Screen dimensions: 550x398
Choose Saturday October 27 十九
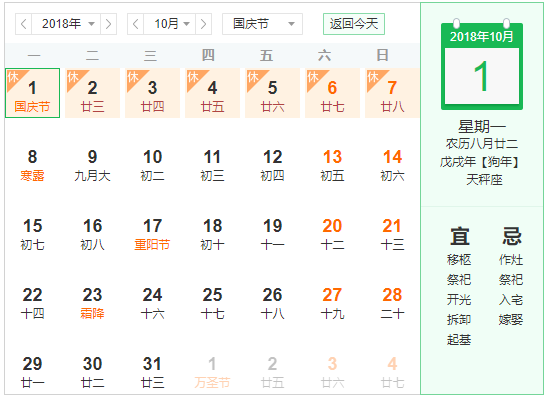333,304
